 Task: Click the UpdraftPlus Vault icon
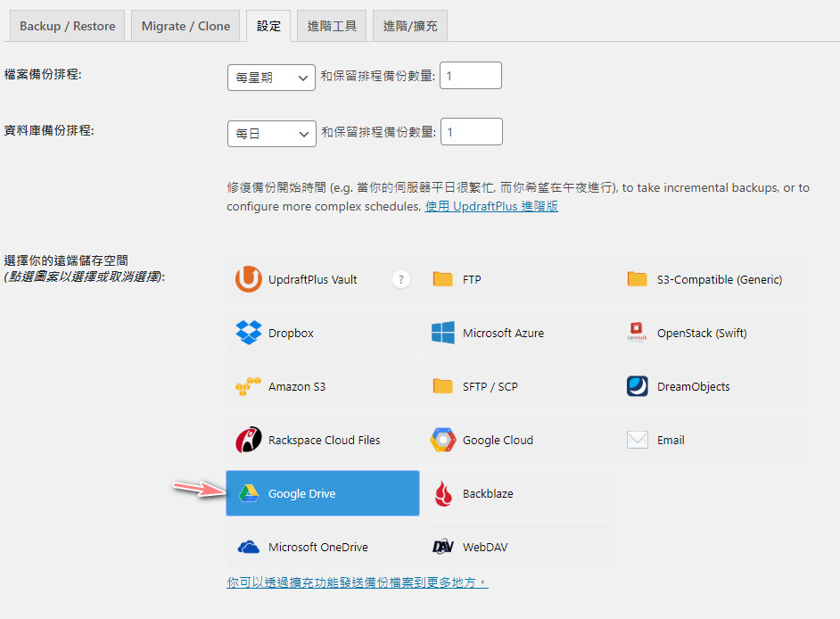[x=248, y=279]
